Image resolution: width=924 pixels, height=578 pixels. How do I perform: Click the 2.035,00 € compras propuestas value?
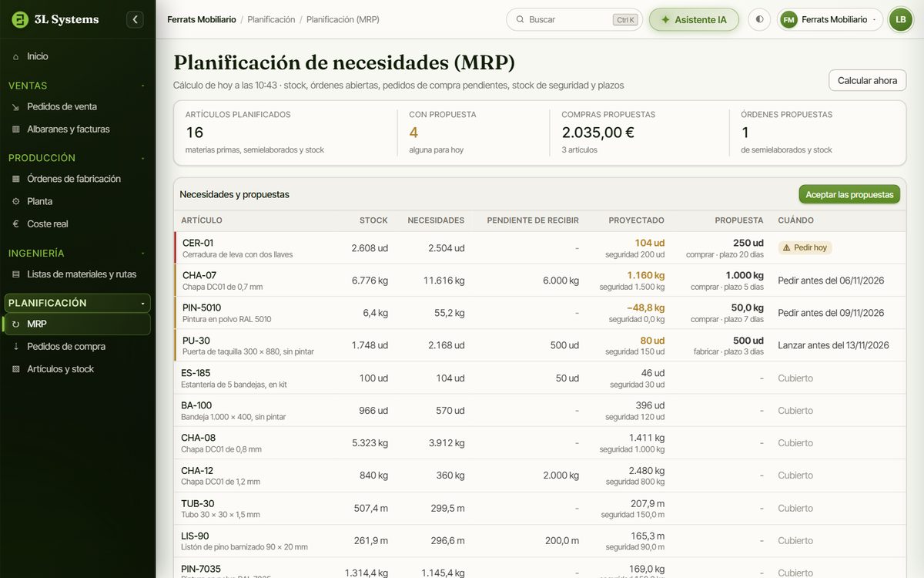[598, 133]
